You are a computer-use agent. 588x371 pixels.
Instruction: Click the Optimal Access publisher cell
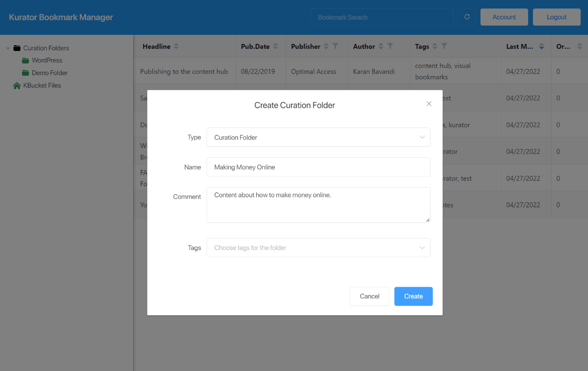pos(313,71)
